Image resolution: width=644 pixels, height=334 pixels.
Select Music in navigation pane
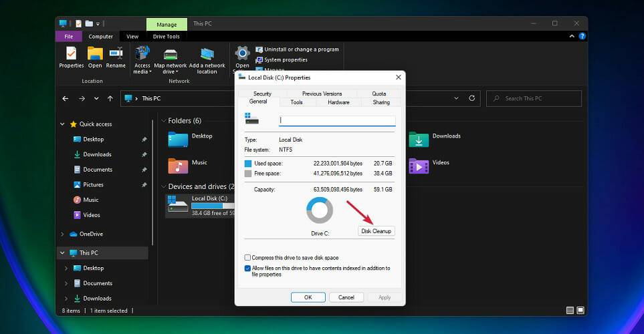(91, 200)
